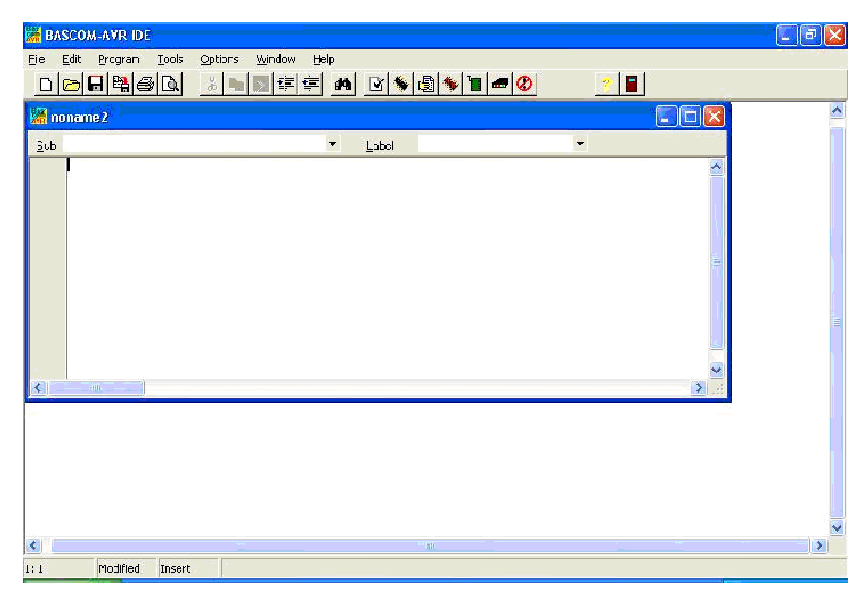Expand the Sub dropdown list

tap(332, 144)
